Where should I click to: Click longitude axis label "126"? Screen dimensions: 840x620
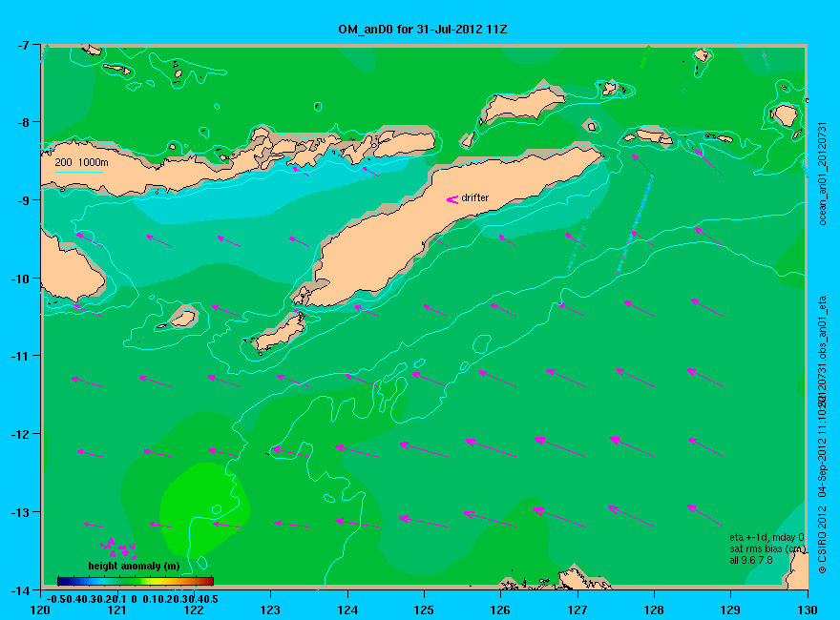501,610
